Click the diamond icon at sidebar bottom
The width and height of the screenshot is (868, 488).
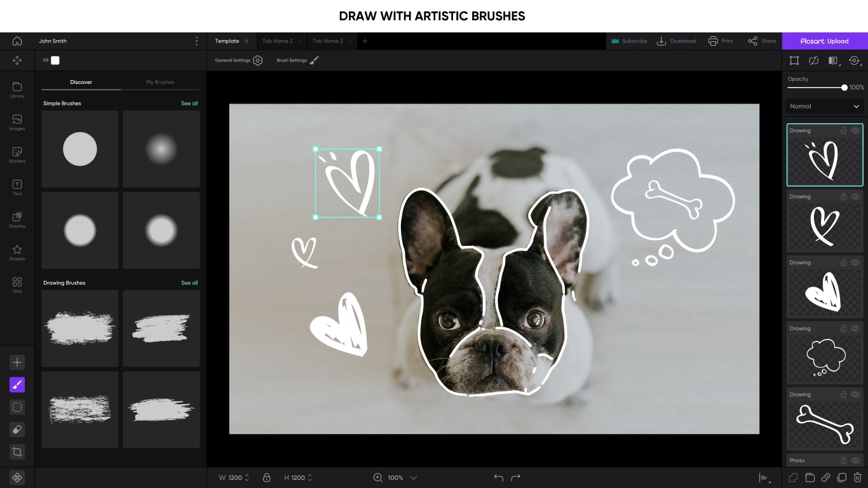tap(17, 478)
